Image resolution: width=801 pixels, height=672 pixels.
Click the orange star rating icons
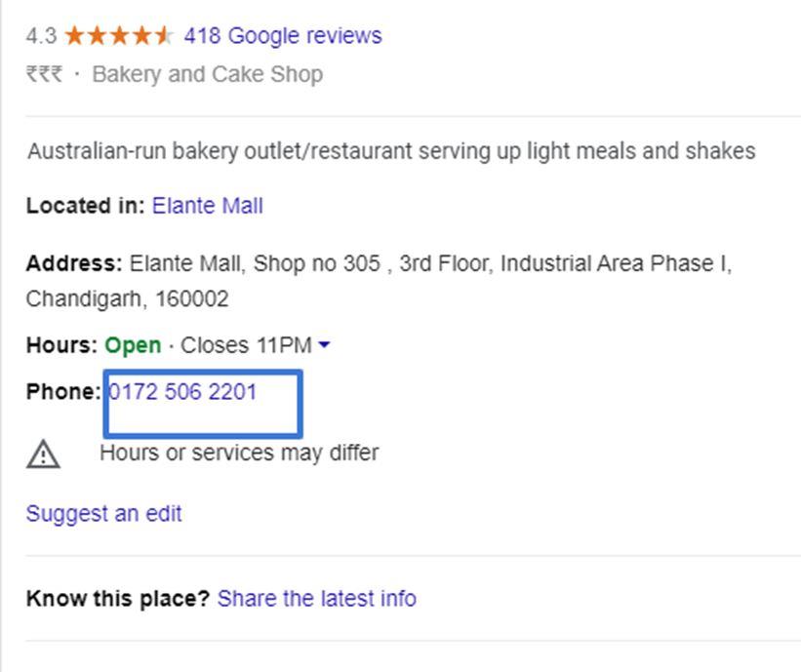pyautogui.click(x=119, y=36)
